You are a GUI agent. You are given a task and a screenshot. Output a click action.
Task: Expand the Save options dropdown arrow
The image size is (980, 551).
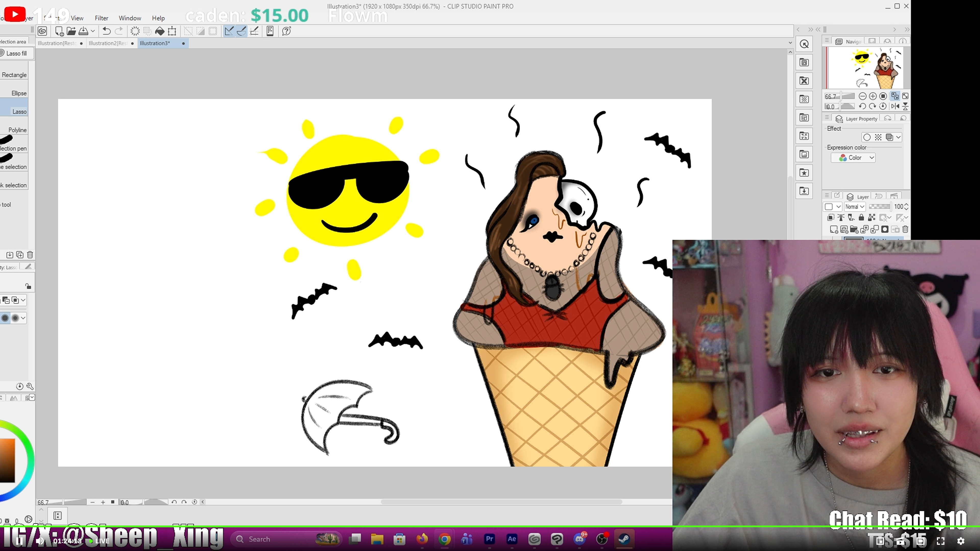(x=92, y=31)
